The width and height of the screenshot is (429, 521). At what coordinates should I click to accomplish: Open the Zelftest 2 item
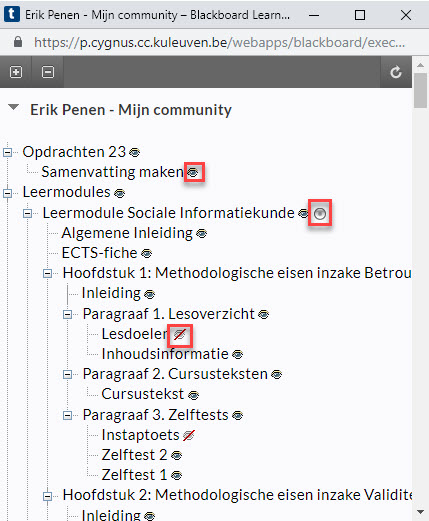[134, 455]
